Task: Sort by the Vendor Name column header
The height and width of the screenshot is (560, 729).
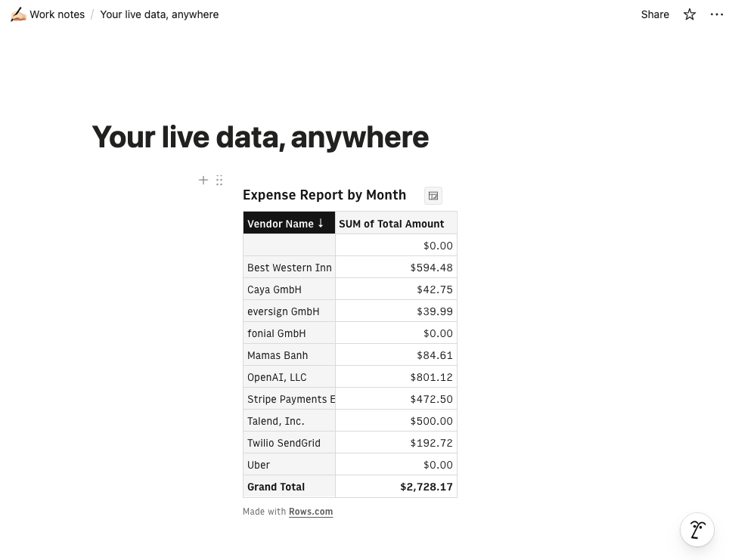Action: (x=289, y=224)
